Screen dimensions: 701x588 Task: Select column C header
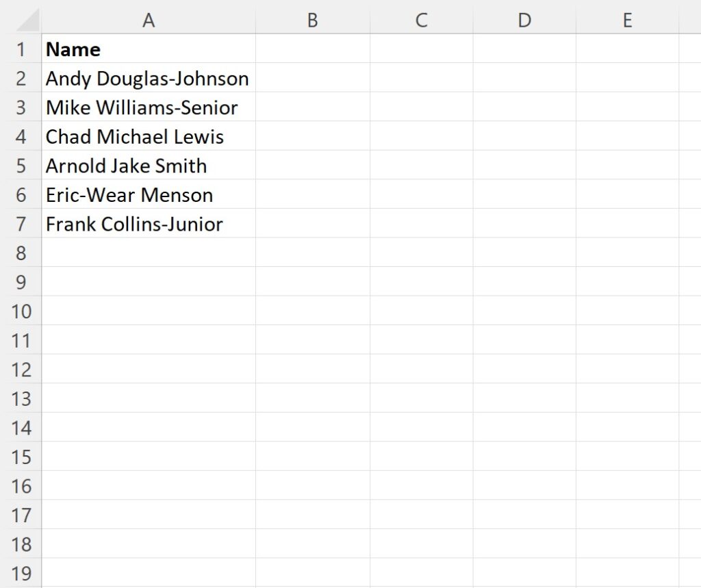421,21
